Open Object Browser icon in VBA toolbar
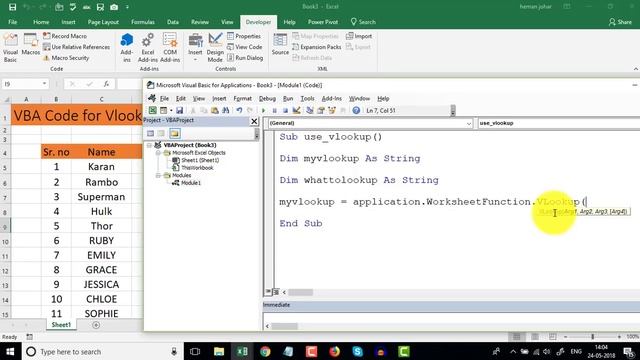 [331, 110]
